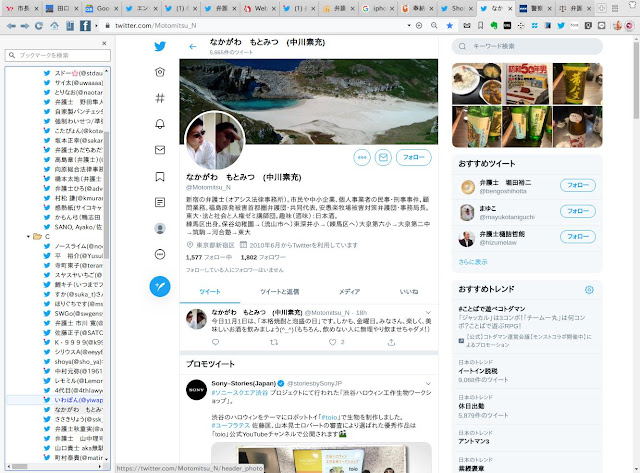Open Profile icon in Twitter sidebar
This screenshot has width=640, height=473.
point(160,229)
